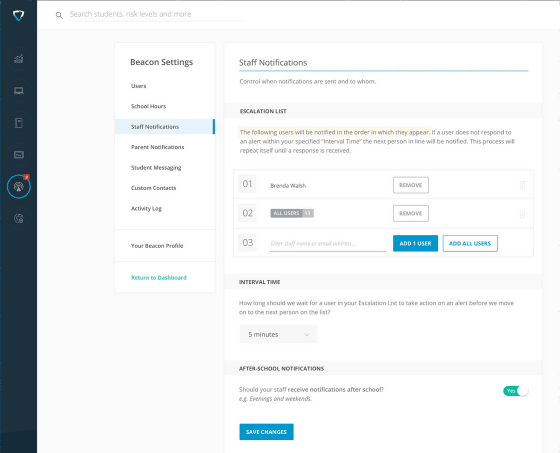This screenshot has height=453, width=560.
Task: Open the Beacon alerts sidebar icon
Action: pyautogui.click(x=19, y=186)
